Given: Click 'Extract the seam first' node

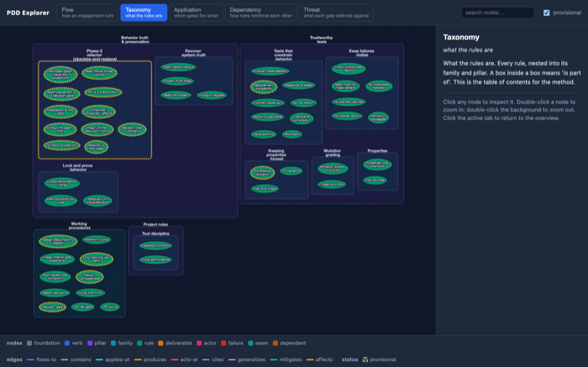Looking at the screenshot, I should click(x=60, y=129).
